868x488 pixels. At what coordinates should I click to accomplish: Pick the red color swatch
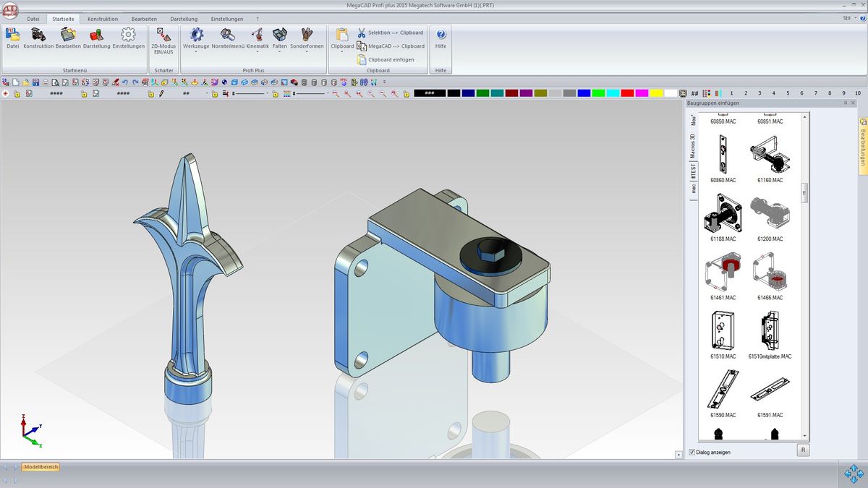627,93
